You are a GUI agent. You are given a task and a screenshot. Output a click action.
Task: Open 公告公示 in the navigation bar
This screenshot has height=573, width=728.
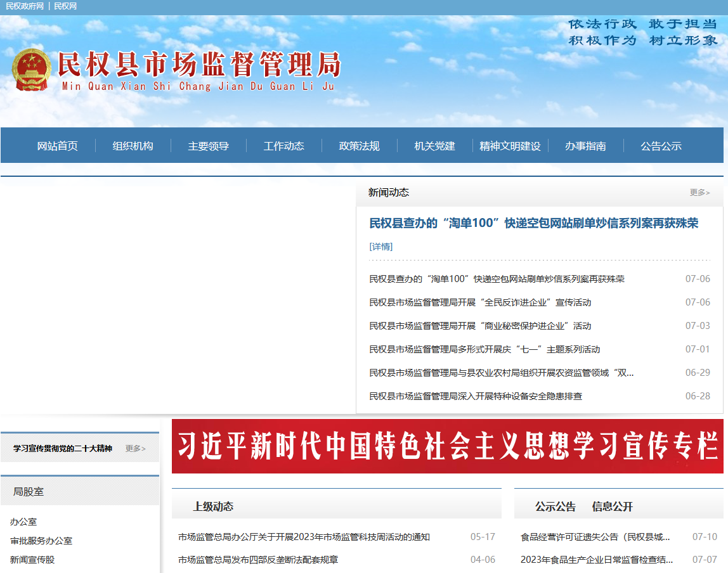tap(661, 145)
